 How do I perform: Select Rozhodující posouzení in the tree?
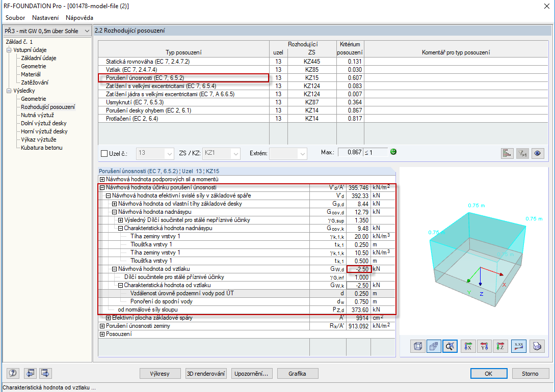(48, 107)
